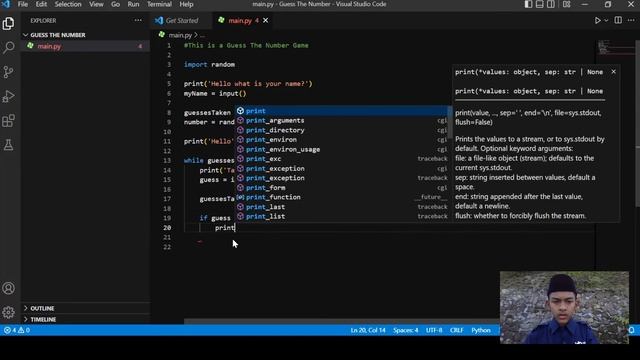The width and height of the screenshot is (640, 360).
Task: Open the Terminal menu
Action: (159, 4)
